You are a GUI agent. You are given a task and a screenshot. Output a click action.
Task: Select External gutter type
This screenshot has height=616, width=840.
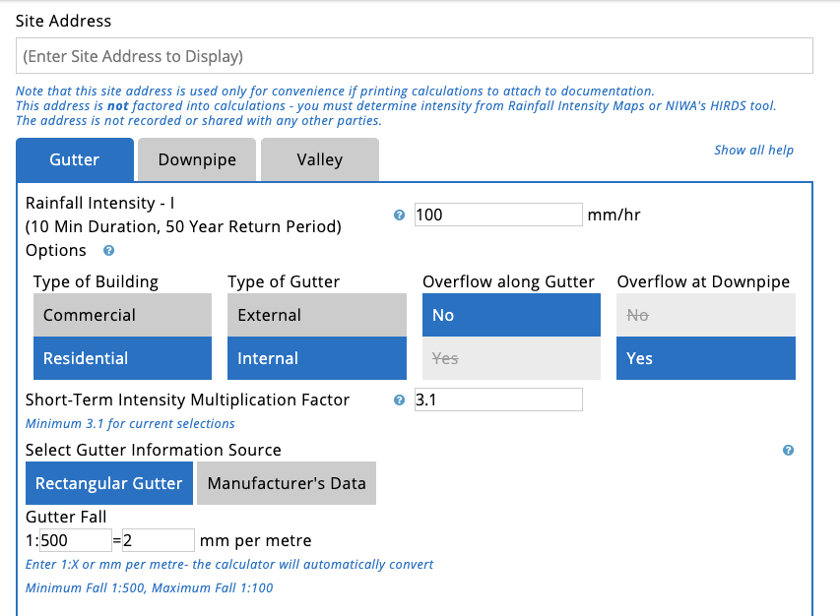pos(316,315)
